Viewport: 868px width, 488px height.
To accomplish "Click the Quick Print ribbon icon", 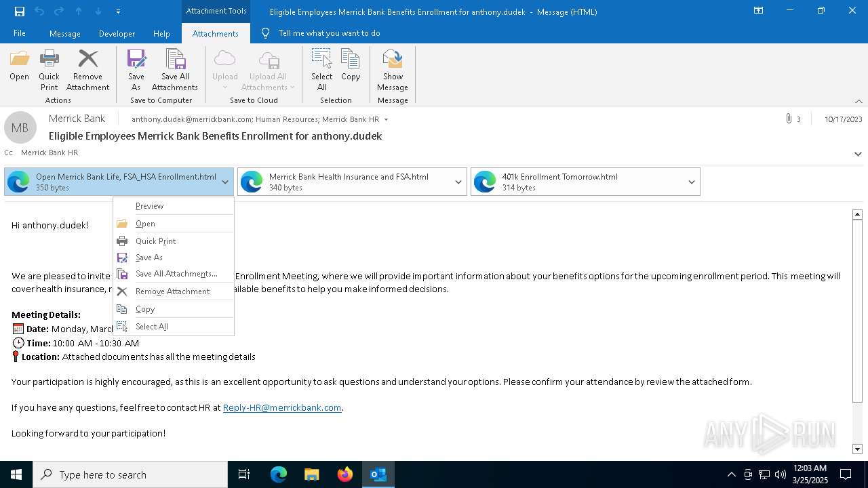I will (49, 70).
